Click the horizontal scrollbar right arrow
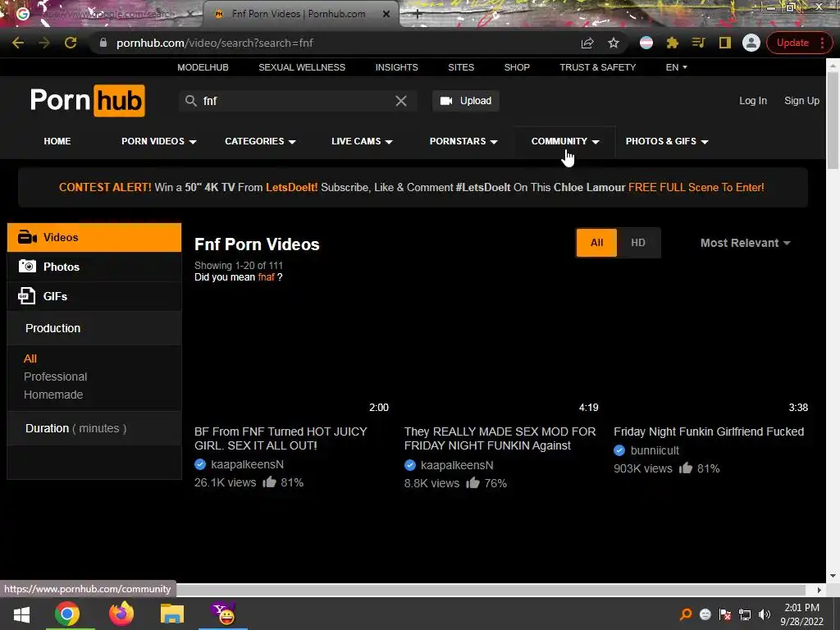The image size is (840, 630). 819,590
